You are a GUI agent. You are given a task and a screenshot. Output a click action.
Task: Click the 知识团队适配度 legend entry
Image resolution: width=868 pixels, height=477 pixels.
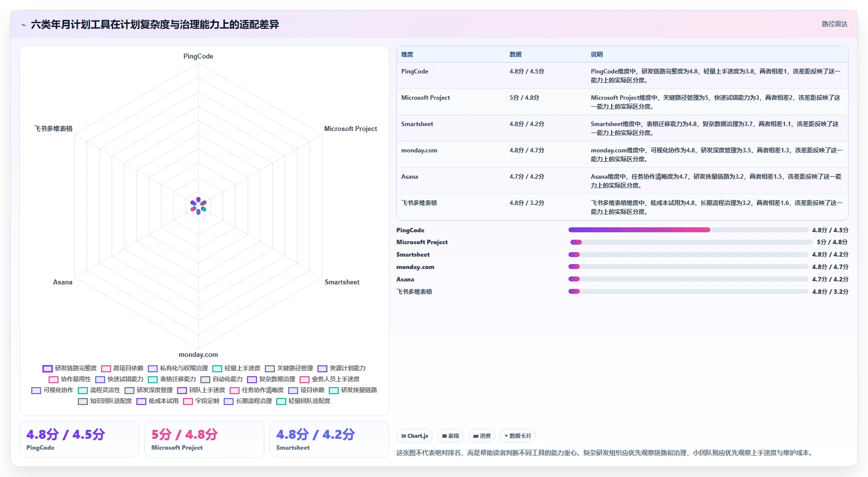pyautogui.click(x=105, y=401)
